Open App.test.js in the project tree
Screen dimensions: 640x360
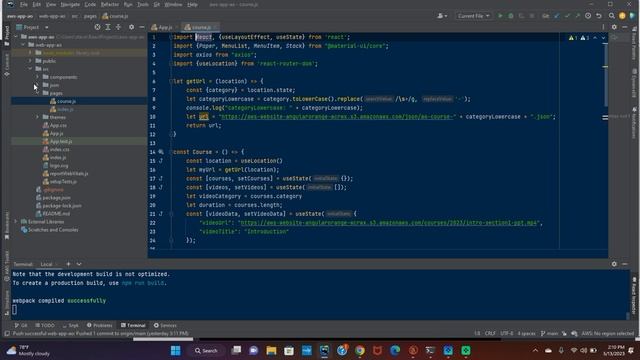60,141
